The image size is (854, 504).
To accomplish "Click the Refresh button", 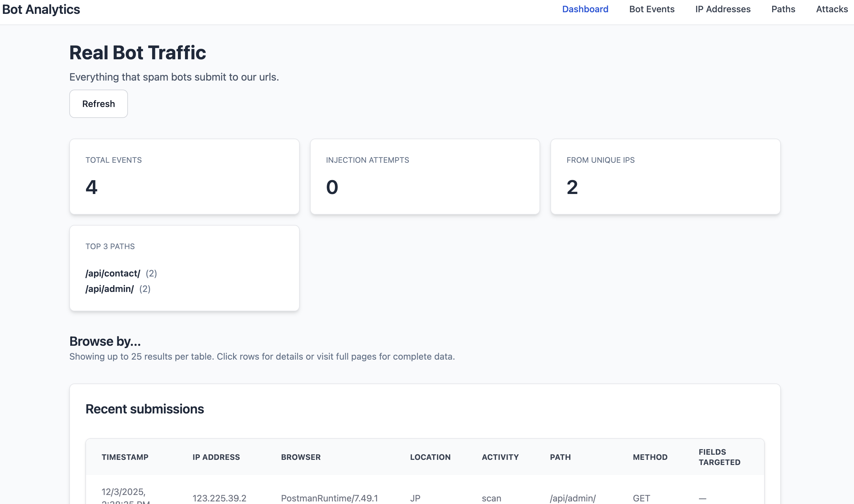I will 99,103.
